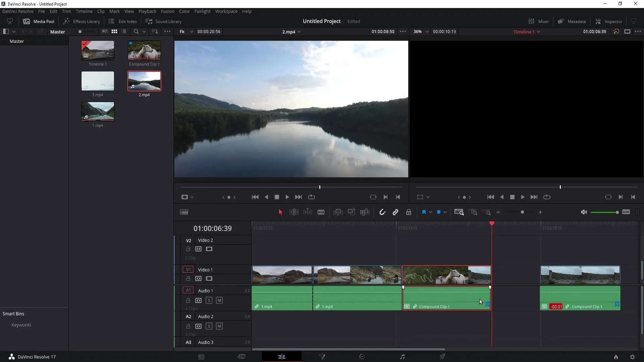Select the Dynamic Trim tool
The width and height of the screenshot is (644, 362).
[x=307, y=212]
